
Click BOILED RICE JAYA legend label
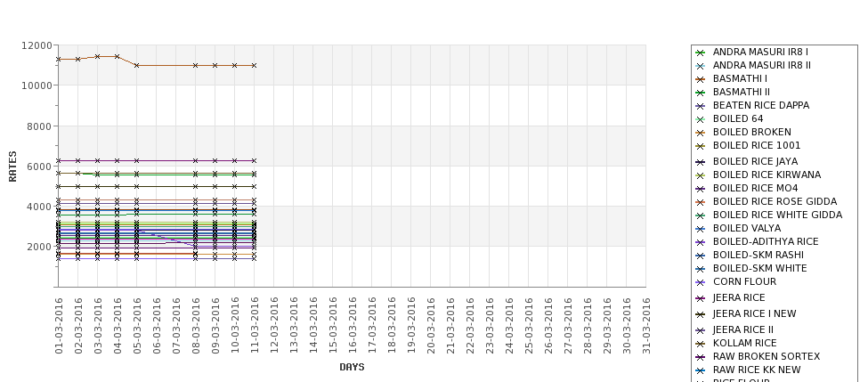tap(755, 161)
